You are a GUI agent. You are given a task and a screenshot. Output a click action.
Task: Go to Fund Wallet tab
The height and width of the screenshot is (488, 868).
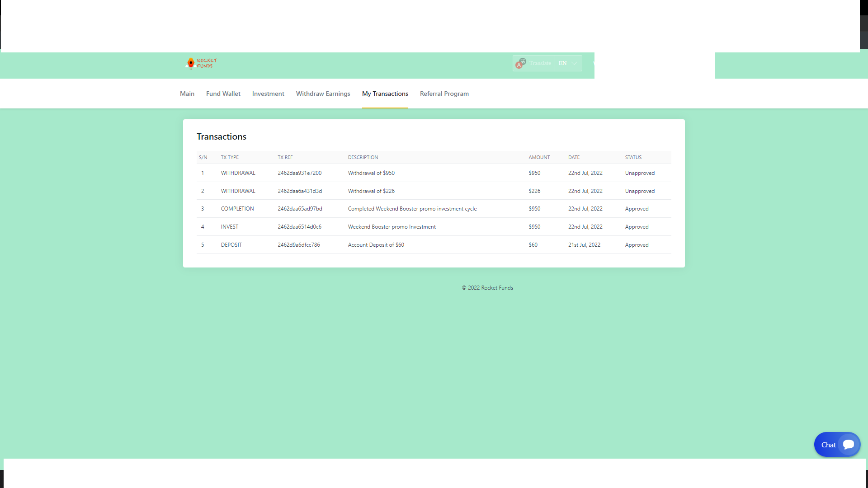tap(223, 94)
